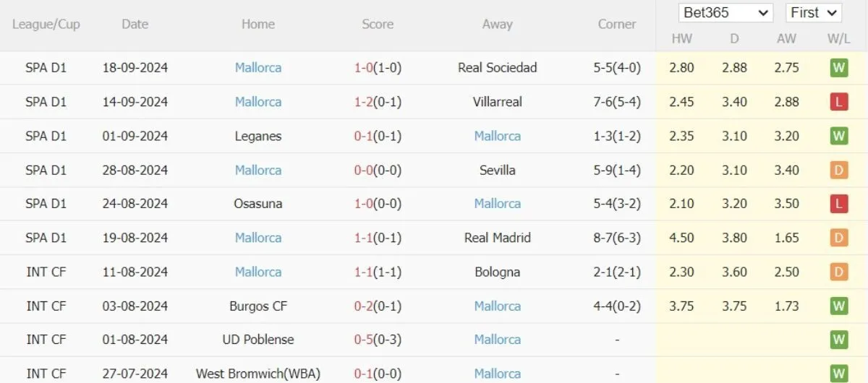Click the HW odds column header
This screenshot has height=383, width=868.
coord(681,39)
